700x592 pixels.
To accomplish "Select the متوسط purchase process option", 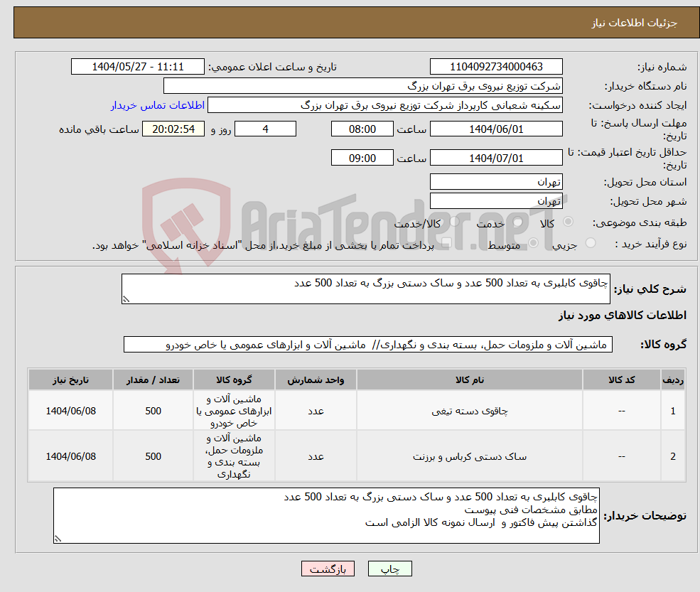I will click(532, 243).
